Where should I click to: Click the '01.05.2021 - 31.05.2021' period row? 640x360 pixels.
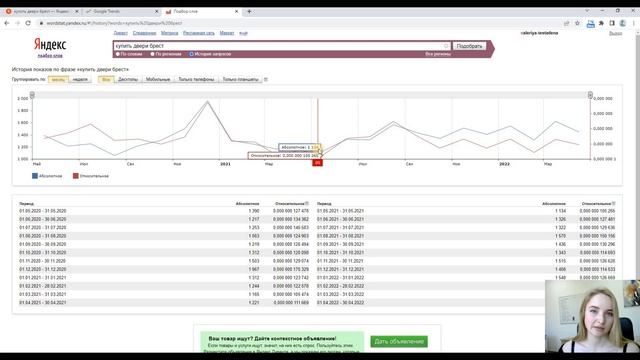(467, 211)
